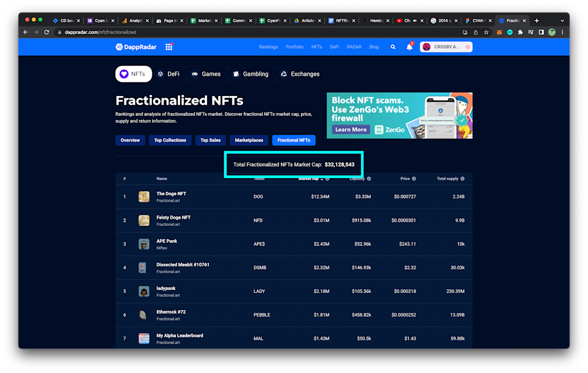
Task: Click the share icon in the address bar
Action: click(476, 32)
